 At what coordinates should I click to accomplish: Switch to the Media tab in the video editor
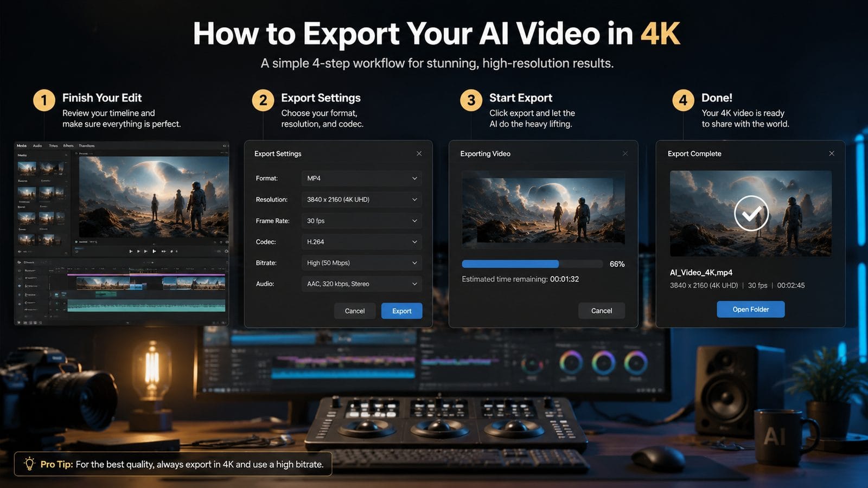point(21,145)
